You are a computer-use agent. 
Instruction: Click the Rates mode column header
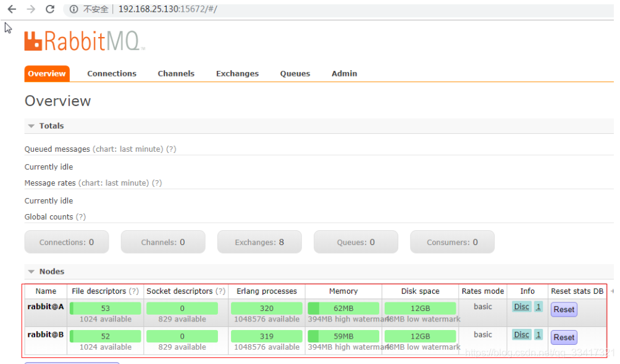483,291
